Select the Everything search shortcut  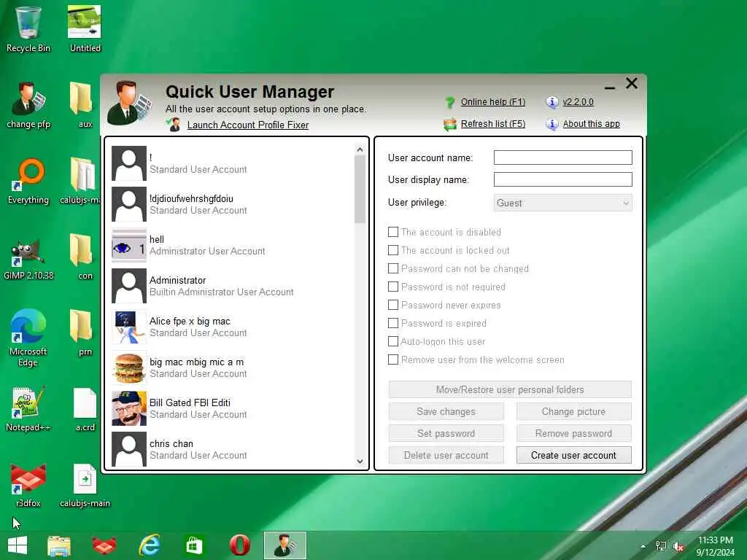click(28, 181)
